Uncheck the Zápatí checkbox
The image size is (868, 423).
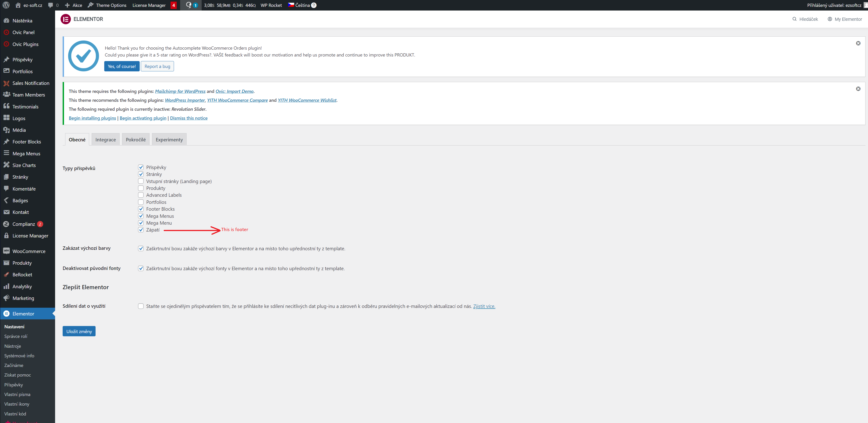[x=141, y=230]
